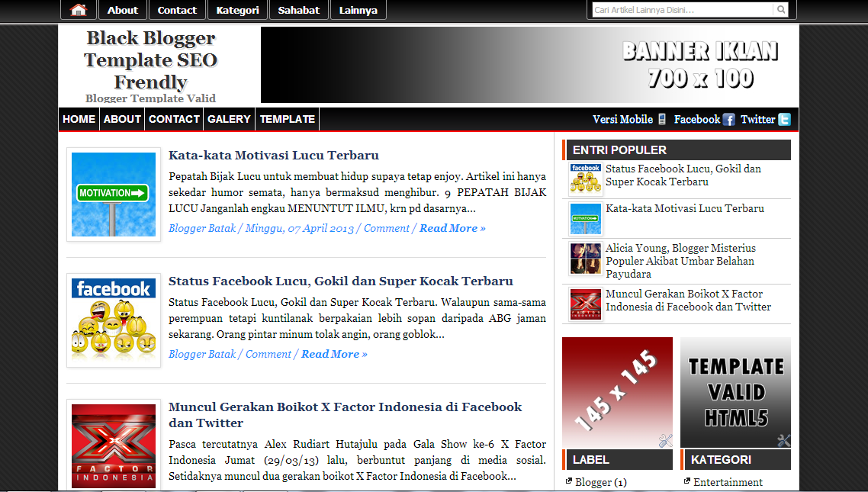Open main post title Status Facebook Lucu, Gokil
Image resolution: width=868 pixels, height=492 pixels.
coord(340,281)
